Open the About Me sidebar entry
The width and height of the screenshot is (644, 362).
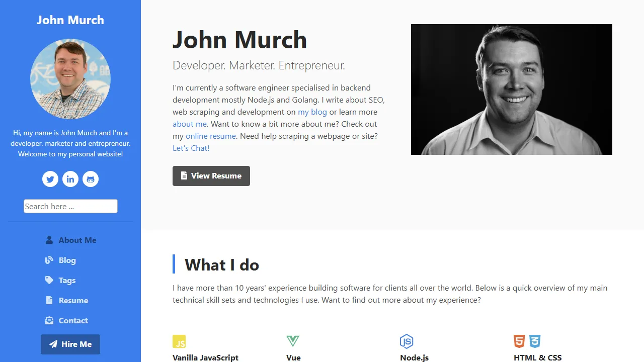77,240
